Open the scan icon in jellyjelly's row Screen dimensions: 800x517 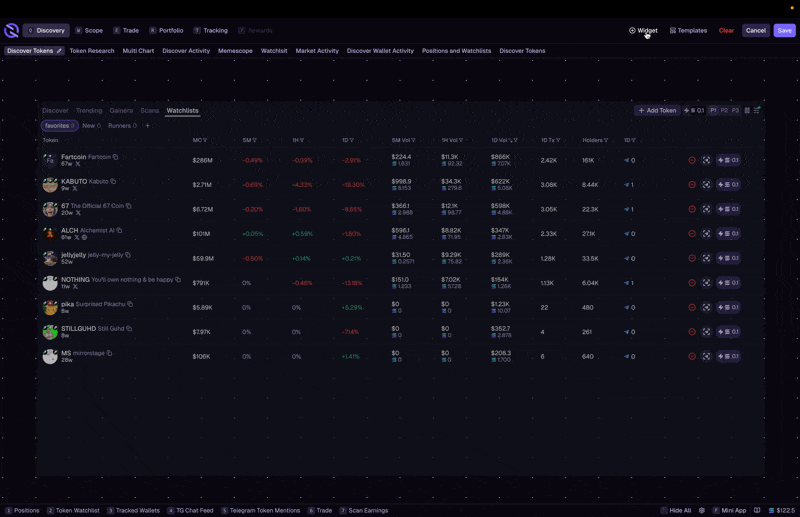706,258
